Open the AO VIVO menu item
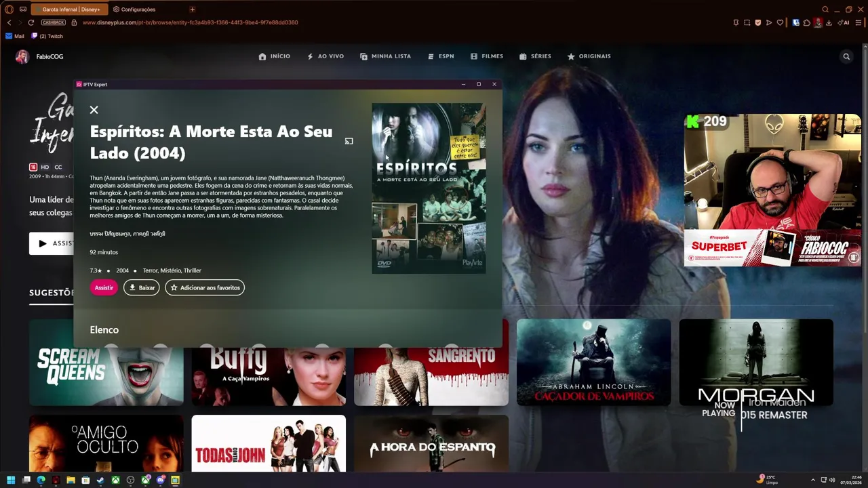 pyautogui.click(x=325, y=56)
